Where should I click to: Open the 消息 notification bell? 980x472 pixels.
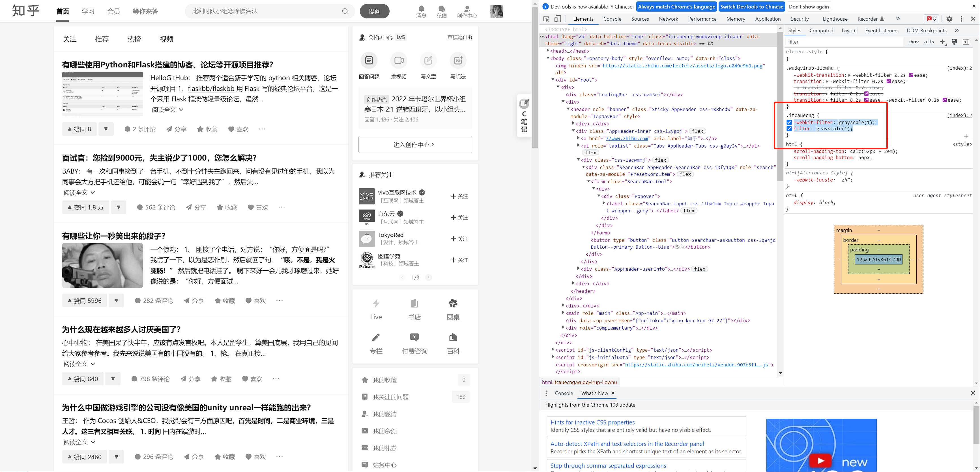[421, 12]
